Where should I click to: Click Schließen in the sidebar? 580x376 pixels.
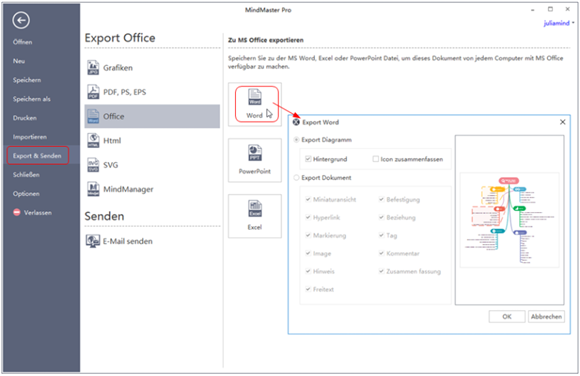click(x=26, y=175)
